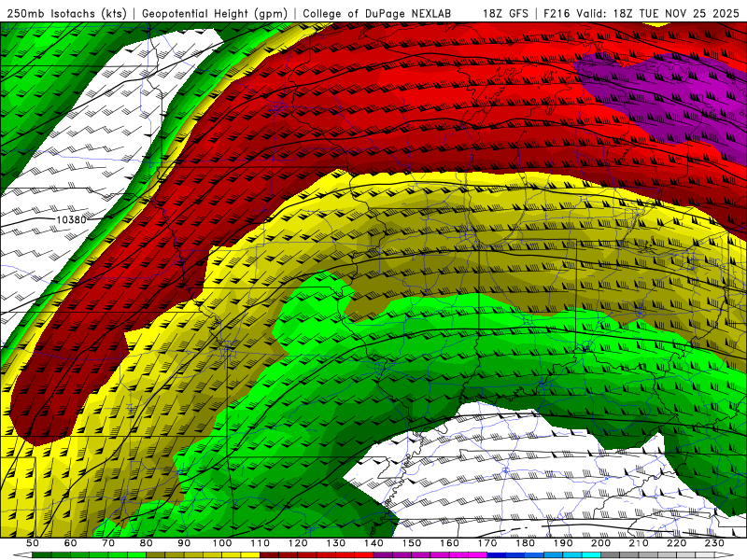This screenshot has width=747, height=560.
Task: Click the "Valid: 18Z TUE NOV 25 2025" text
Action: coord(657,14)
